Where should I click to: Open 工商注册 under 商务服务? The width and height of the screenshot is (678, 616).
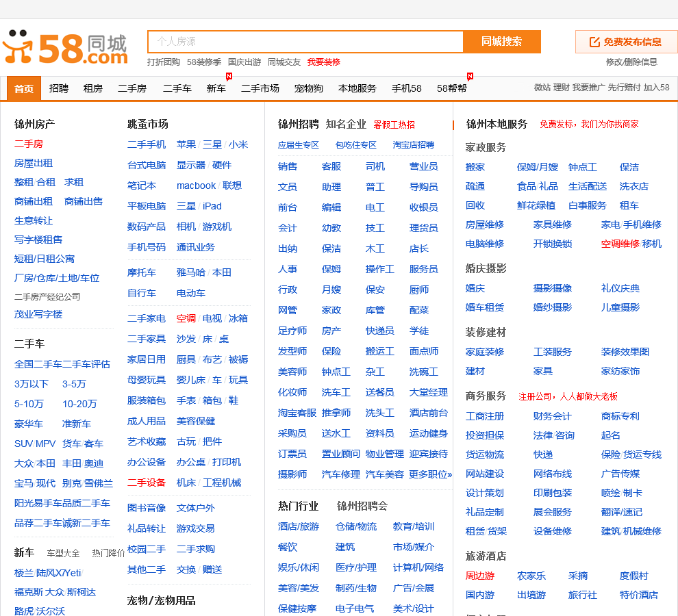tap(485, 417)
